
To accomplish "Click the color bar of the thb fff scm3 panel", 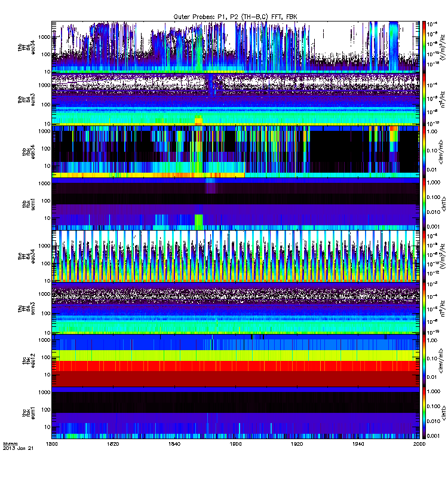I will [424, 99].
